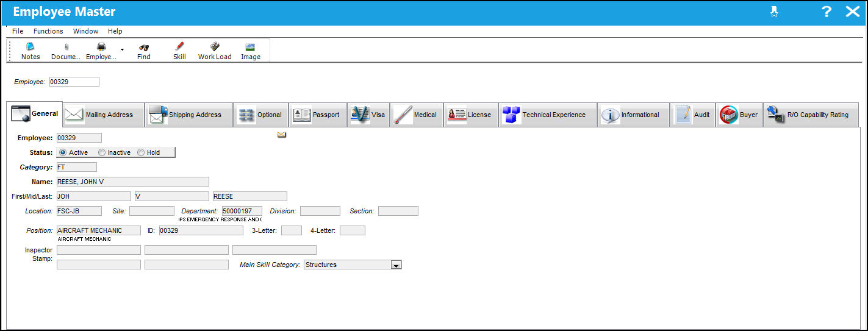Switch to the Technical Experience tab

coord(547,115)
